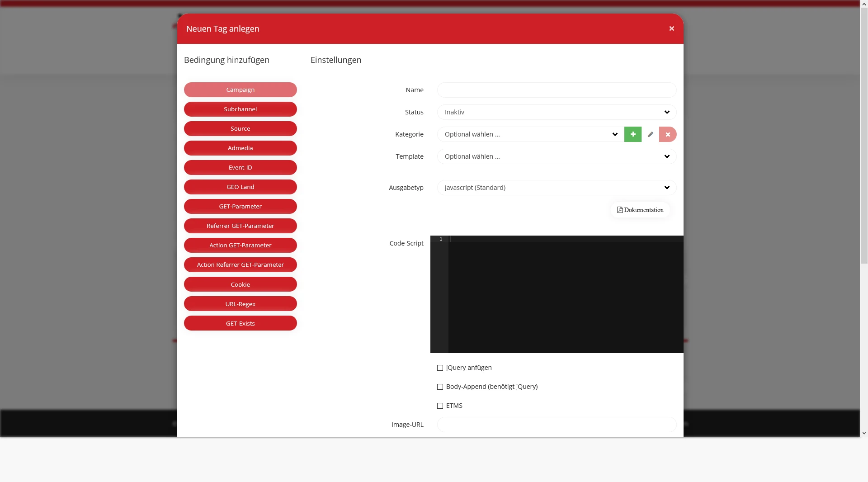Expand the Kategorie dropdown

530,134
